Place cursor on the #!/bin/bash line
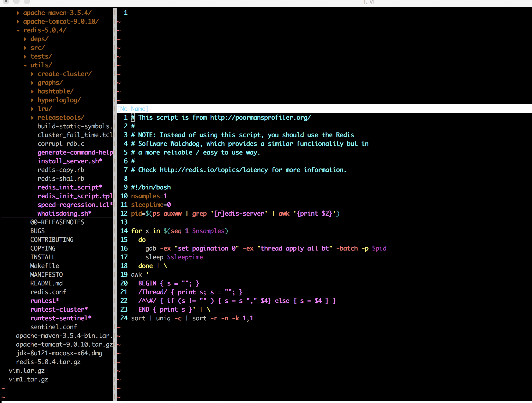The height and width of the screenshot is (403, 532). click(x=151, y=187)
